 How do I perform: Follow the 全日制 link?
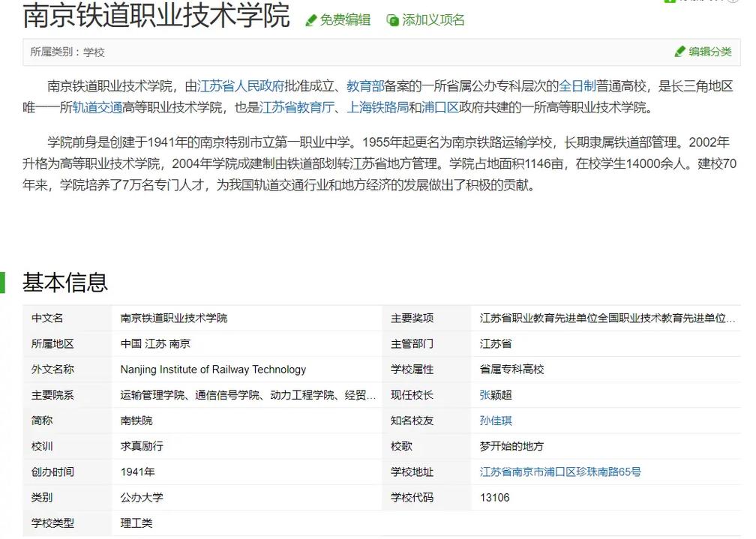(x=577, y=86)
